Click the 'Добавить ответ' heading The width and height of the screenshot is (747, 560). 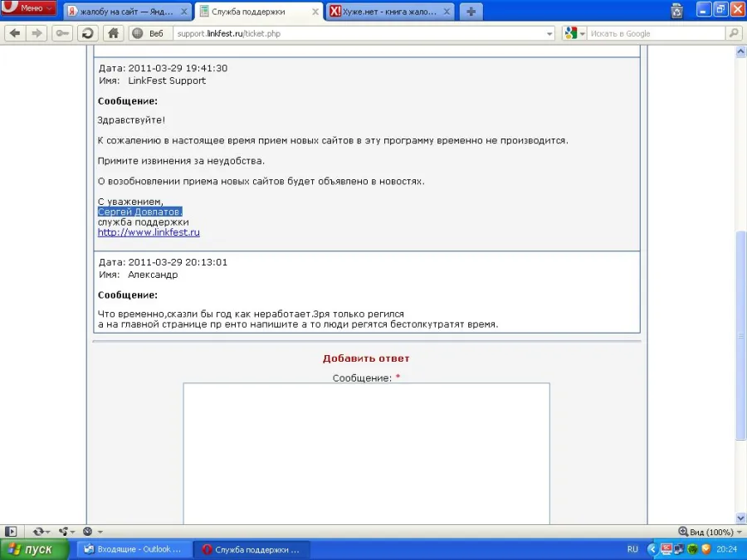[x=366, y=358]
